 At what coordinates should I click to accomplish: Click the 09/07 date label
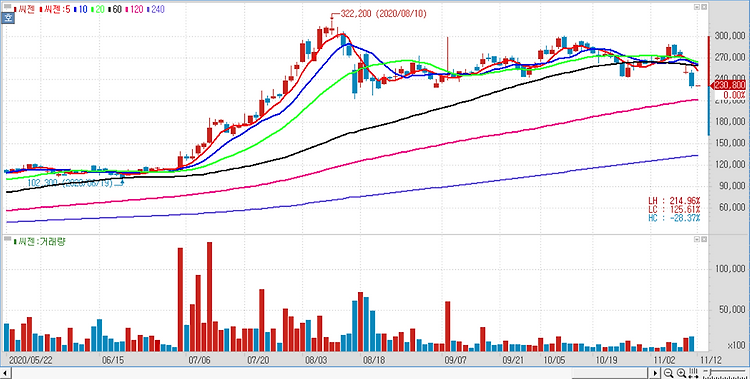coord(455,359)
